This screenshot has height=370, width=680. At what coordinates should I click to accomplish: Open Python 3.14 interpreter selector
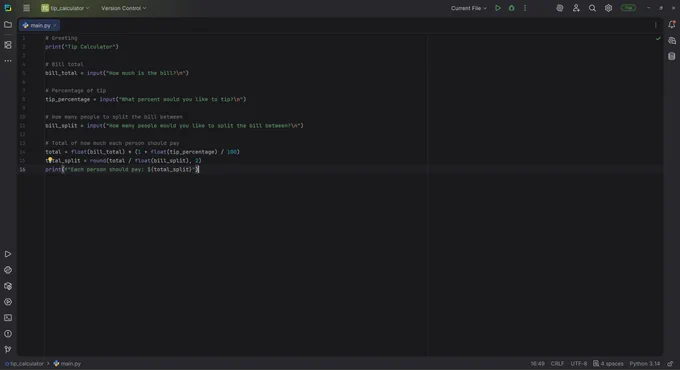pyautogui.click(x=644, y=363)
